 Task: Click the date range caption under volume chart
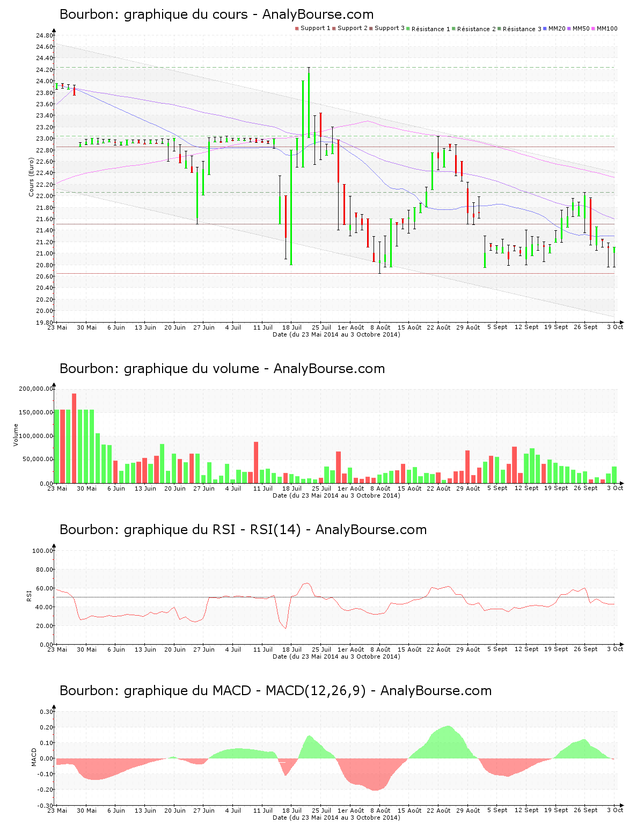tap(336, 495)
